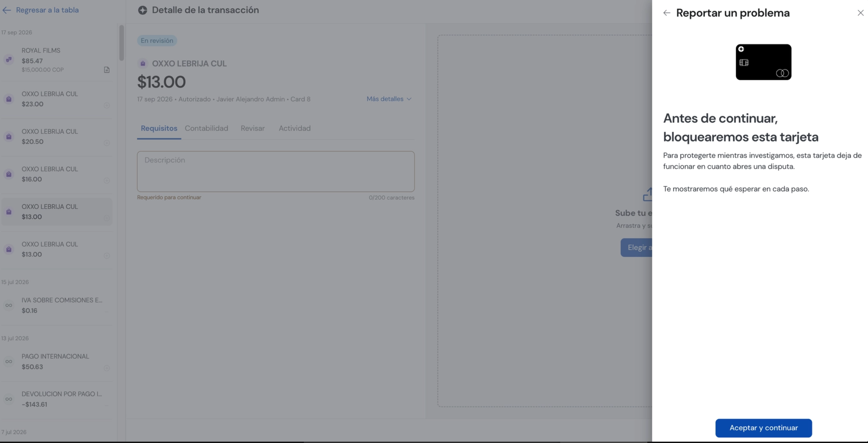Click plus icon on PAGO INTERNACIONAL row
The width and height of the screenshot is (868, 443).
click(107, 368)
